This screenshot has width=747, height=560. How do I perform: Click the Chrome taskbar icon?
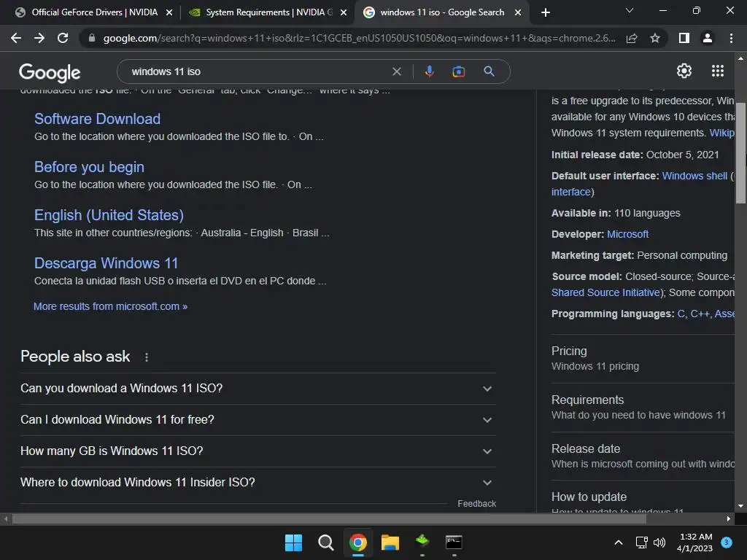click(357, 542)
